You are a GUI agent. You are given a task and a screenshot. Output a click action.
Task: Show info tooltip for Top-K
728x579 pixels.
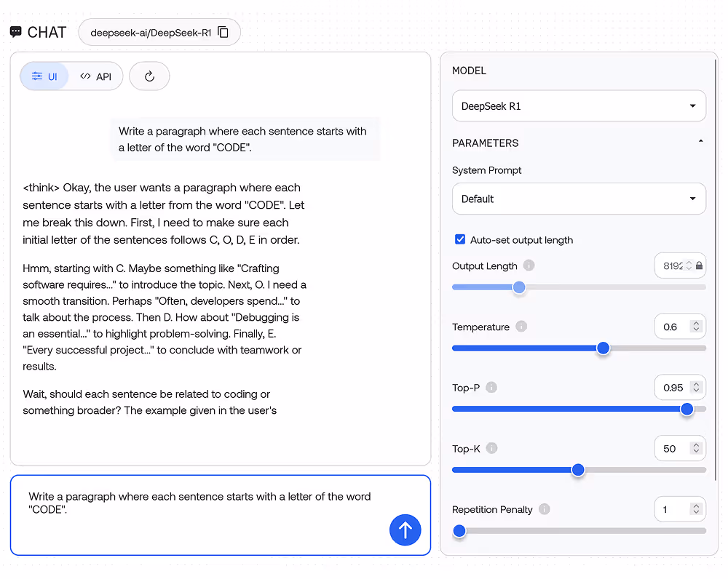click(491, 448)
